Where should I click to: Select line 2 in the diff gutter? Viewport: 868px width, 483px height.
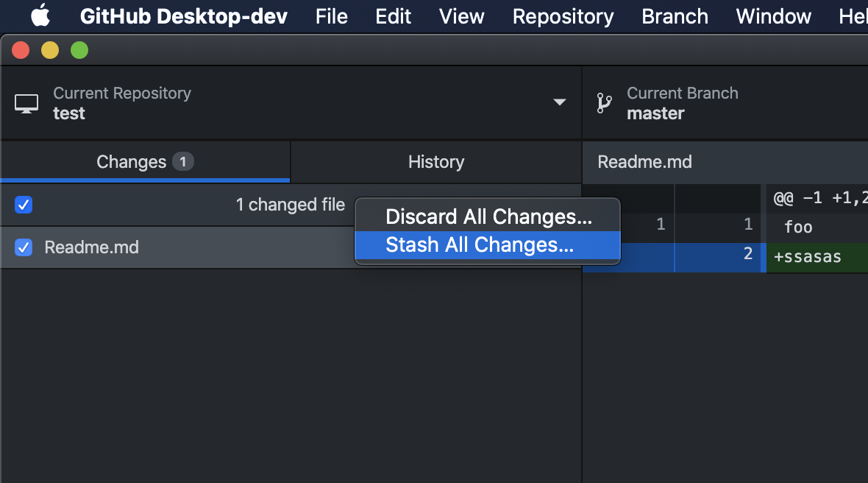(x=747, y=255)
